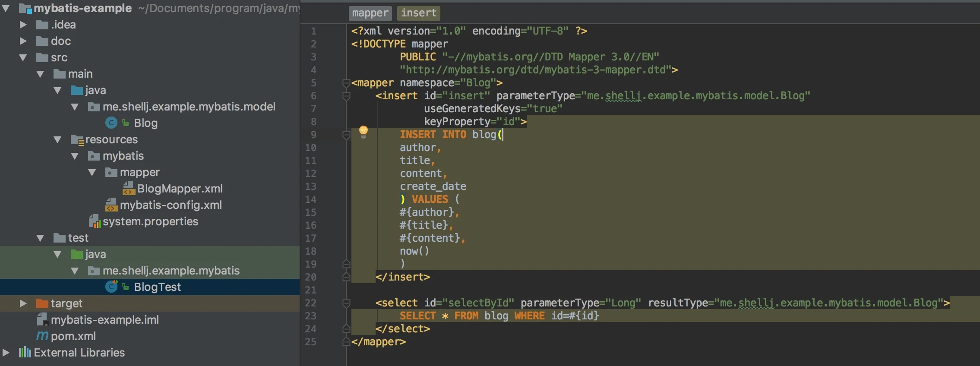Screen dimensions: 980x366
Task: Click the 'useGeneratedKeys' attribute text
Action: coord(472,109)
